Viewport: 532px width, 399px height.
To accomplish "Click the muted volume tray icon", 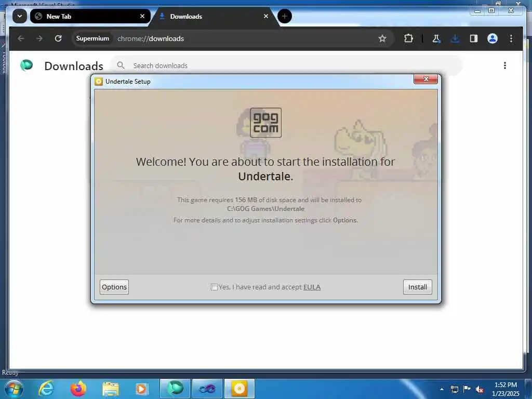I will pos(480,390).
